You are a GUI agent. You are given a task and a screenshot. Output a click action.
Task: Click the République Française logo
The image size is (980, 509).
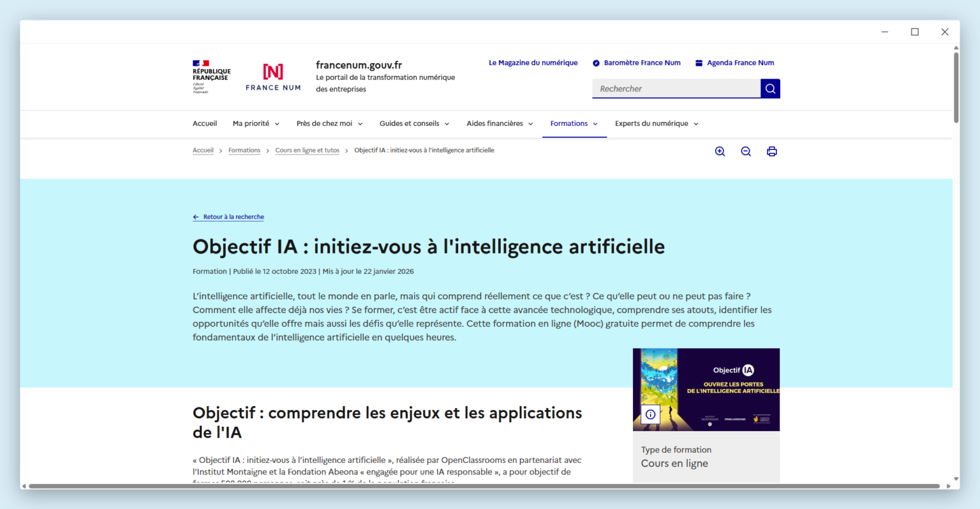pos(211,77)
